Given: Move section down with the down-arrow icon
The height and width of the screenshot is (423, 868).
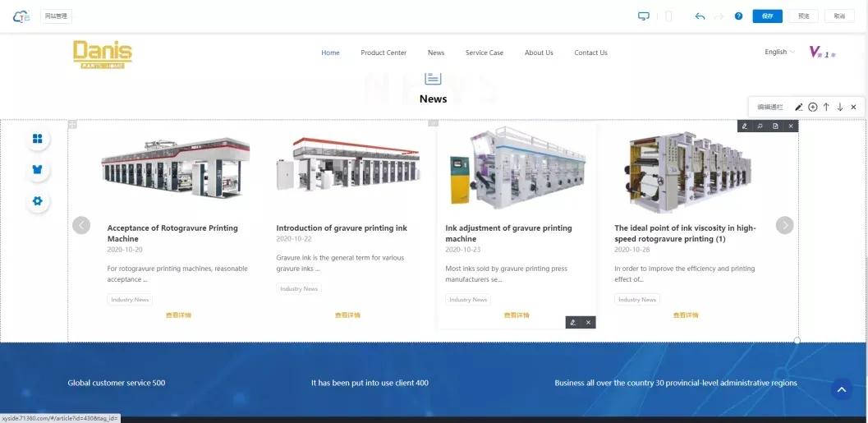Looking at the screenshot, I should pos(840,107).
